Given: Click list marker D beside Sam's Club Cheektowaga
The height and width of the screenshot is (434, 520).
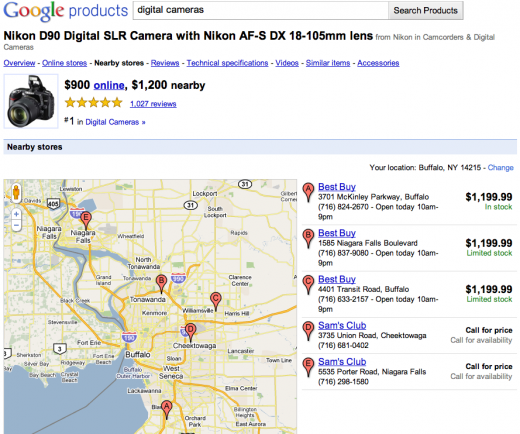Looking at the screenshot, I should [x=308, y=331].
